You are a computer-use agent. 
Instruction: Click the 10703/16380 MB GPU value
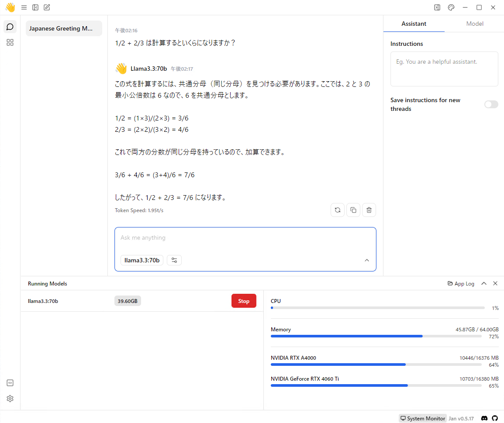coord(479,378)
